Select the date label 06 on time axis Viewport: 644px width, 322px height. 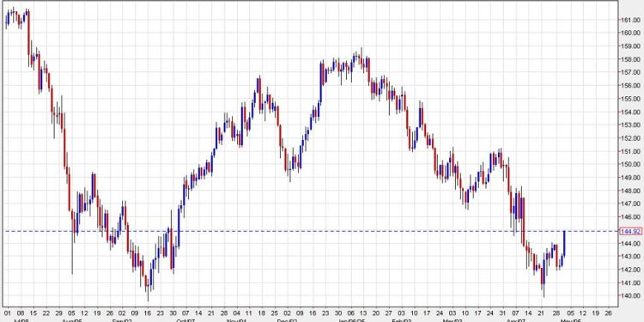(x=350, y=313)
